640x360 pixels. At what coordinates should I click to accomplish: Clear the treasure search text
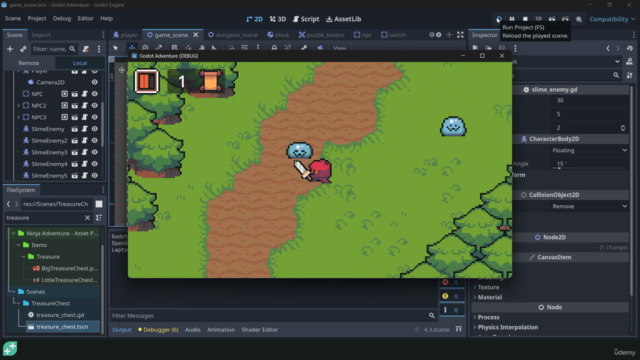pyautogui.click(x=87, y=218)
